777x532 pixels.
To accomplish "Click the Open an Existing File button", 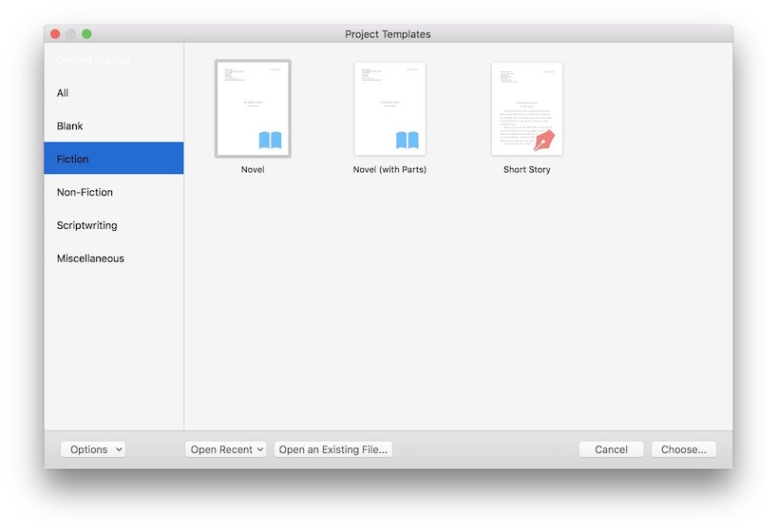I will (x=332, y=449).
